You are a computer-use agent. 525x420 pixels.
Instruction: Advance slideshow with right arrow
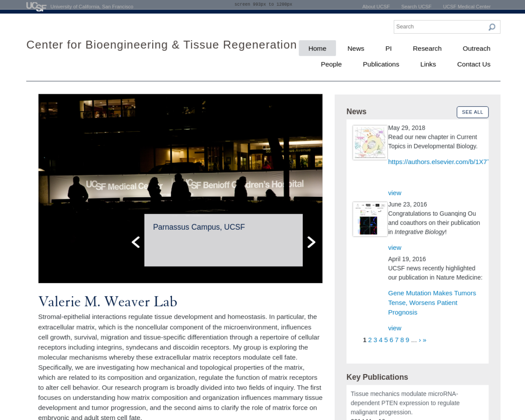pyautogui.click(x=311, y=242)
